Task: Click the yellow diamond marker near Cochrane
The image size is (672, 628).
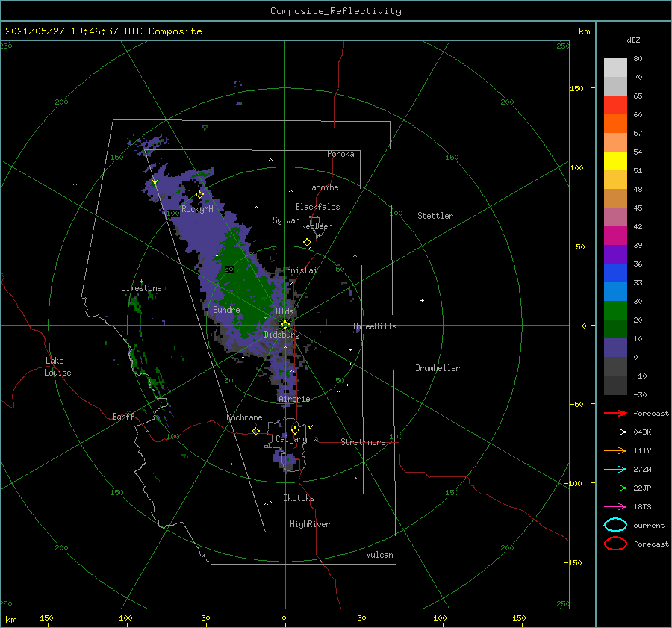Action: [x=256, y=431]
